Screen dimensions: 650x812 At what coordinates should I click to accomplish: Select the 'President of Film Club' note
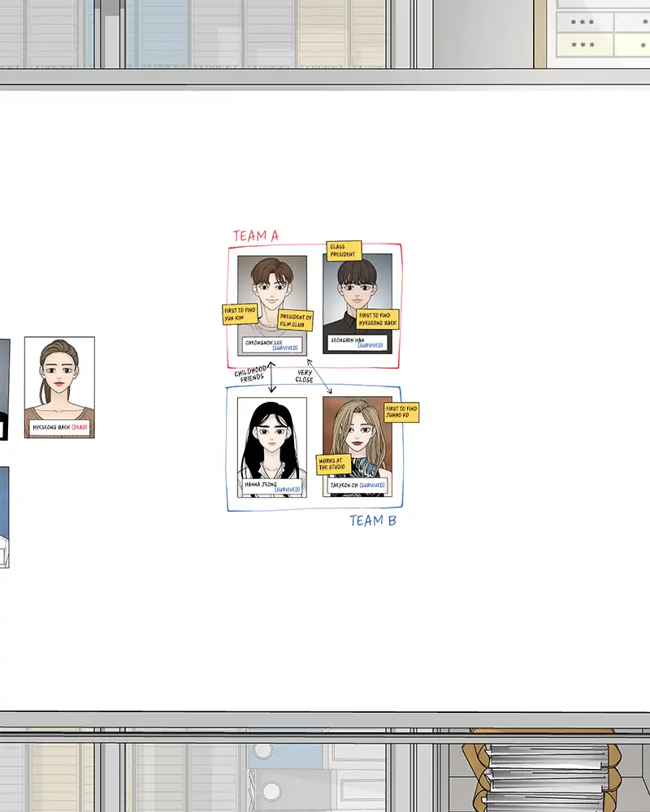pyautogui.click(x=296, y=321)
